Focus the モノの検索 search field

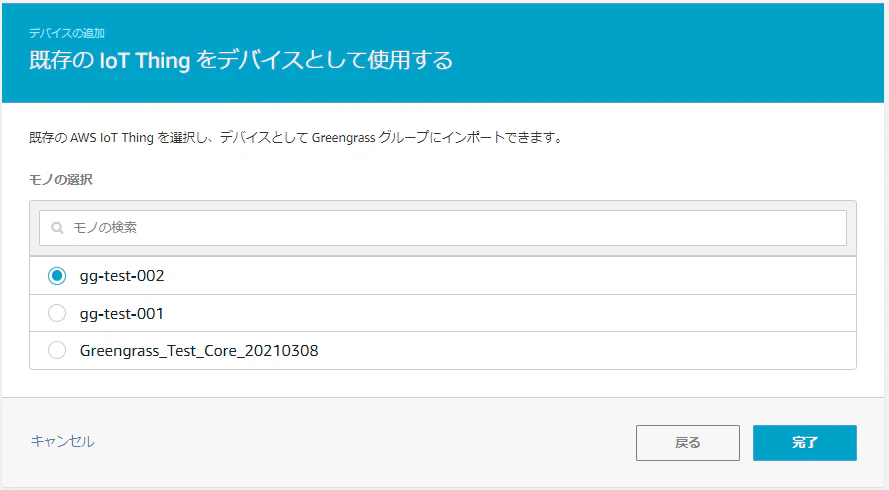click(x=443, y=228)
